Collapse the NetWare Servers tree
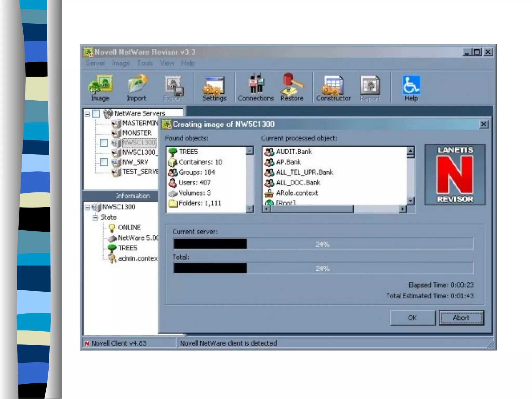The image size is (532, 399). tap(88, 114)
